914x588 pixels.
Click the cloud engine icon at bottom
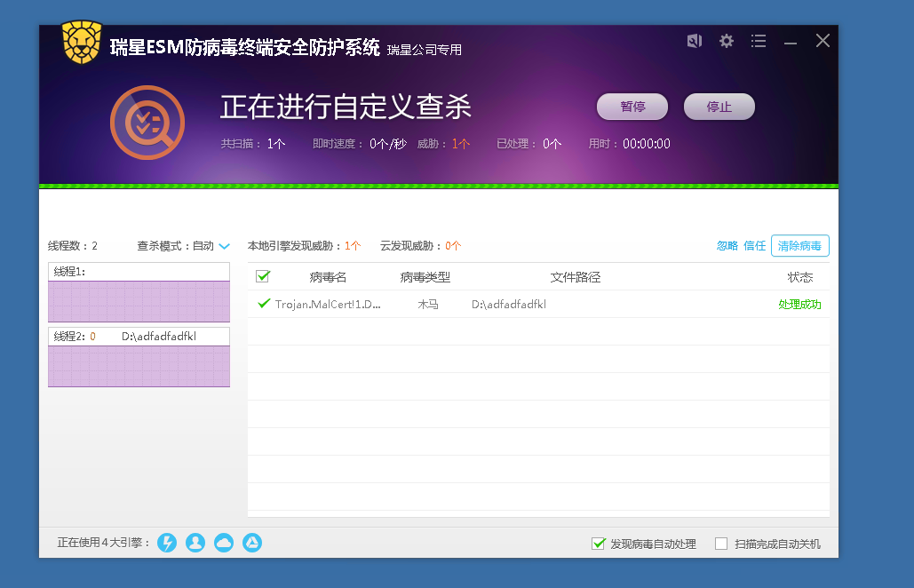pos(224,542)
